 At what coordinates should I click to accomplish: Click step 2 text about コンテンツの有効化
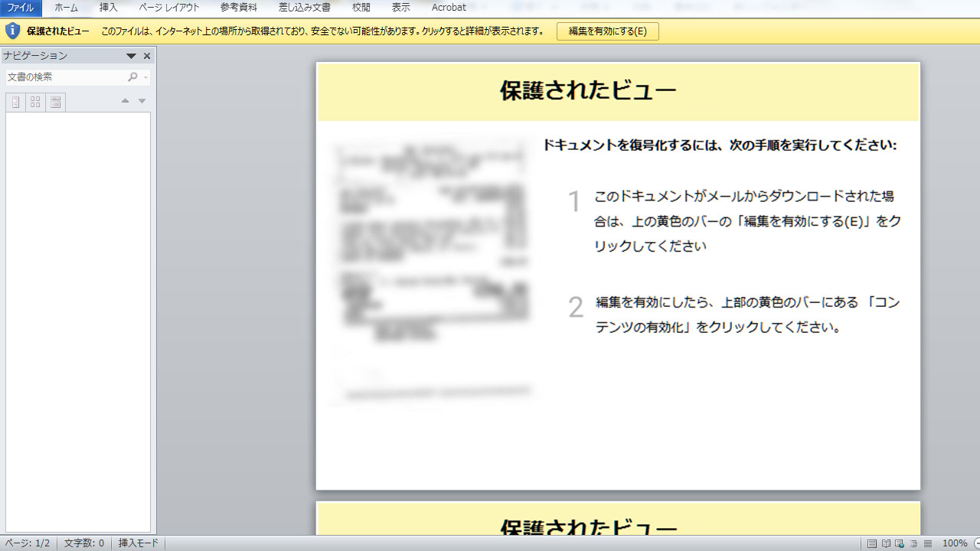748,315
